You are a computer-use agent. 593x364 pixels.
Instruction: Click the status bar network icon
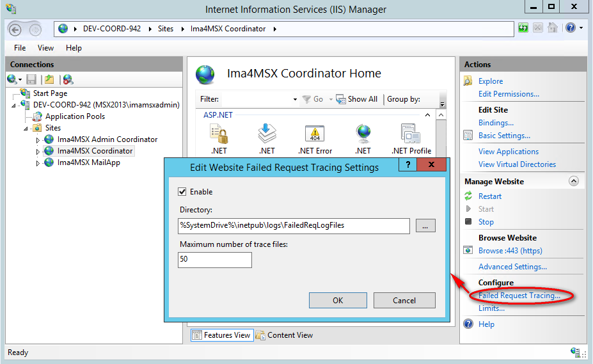pyautogui.click(x=576, y=352)
